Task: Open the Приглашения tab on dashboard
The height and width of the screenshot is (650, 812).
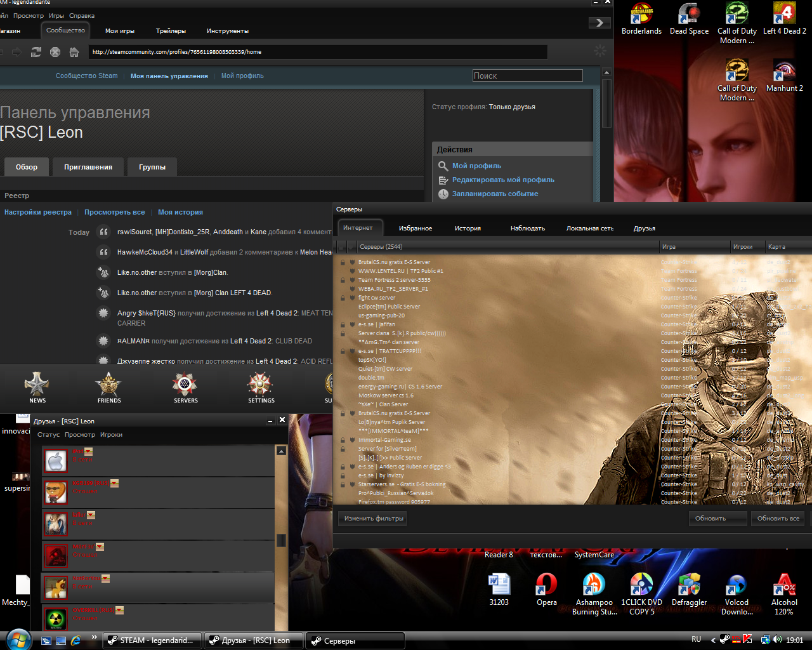Action: (x=88, y=167)
